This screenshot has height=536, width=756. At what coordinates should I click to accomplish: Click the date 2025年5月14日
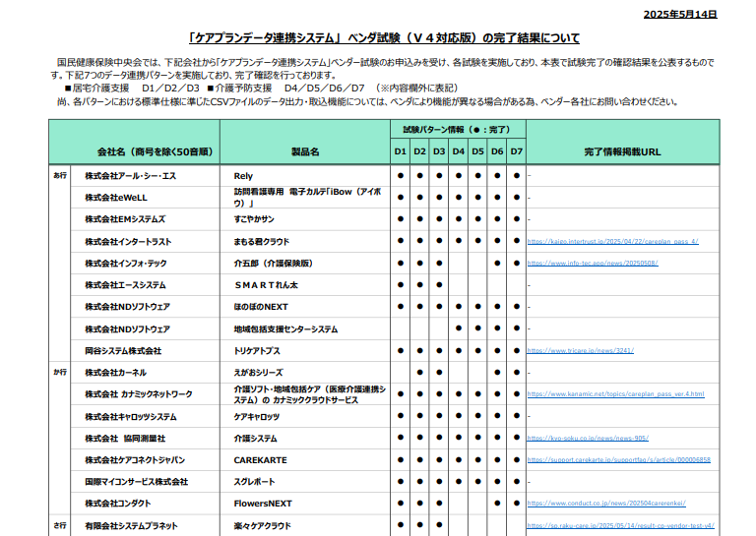coord(680,15)
